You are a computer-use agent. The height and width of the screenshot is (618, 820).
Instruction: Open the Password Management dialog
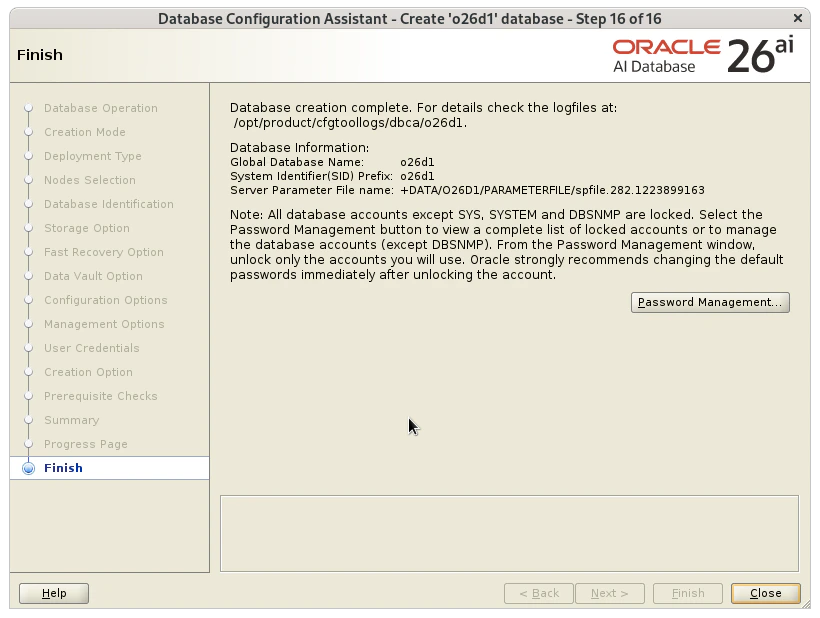[710, 302]
